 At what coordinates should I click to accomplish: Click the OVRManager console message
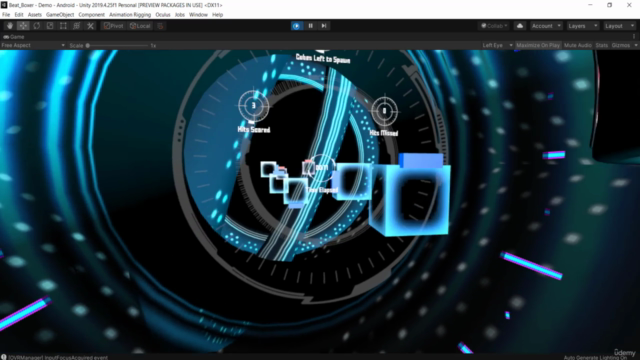tap(58, 358)
